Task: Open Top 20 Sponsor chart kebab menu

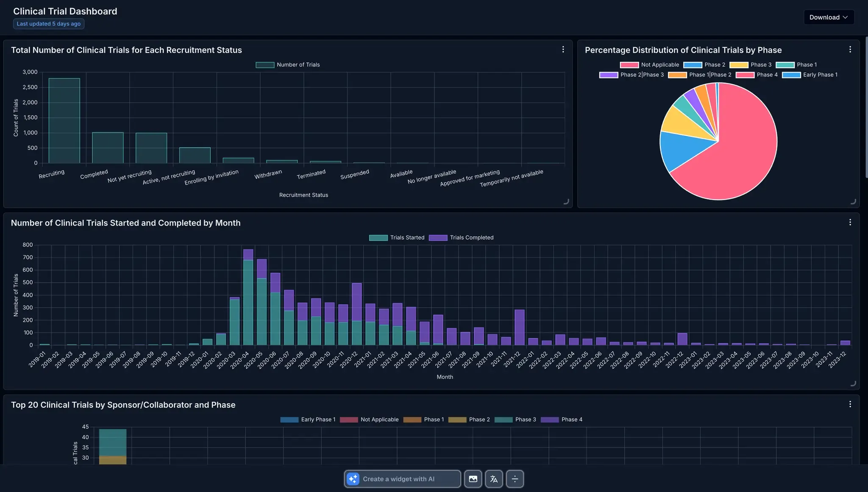Action: pos(850,404)
